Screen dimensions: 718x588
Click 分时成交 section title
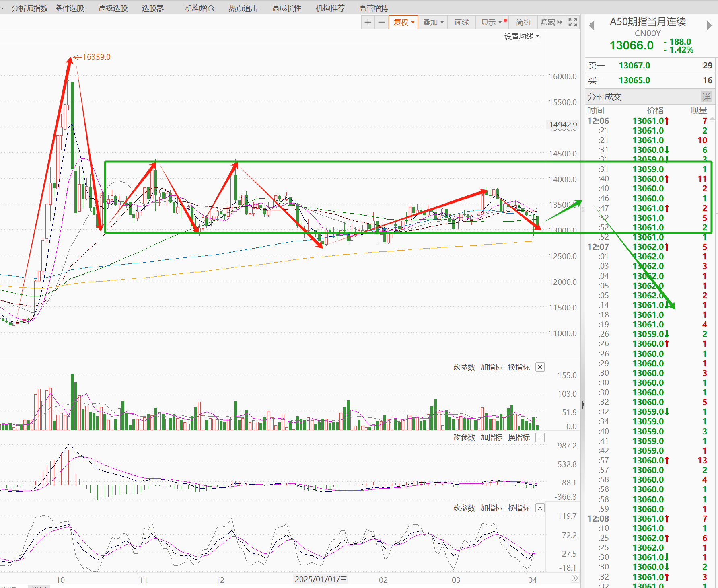coord(605,97)
